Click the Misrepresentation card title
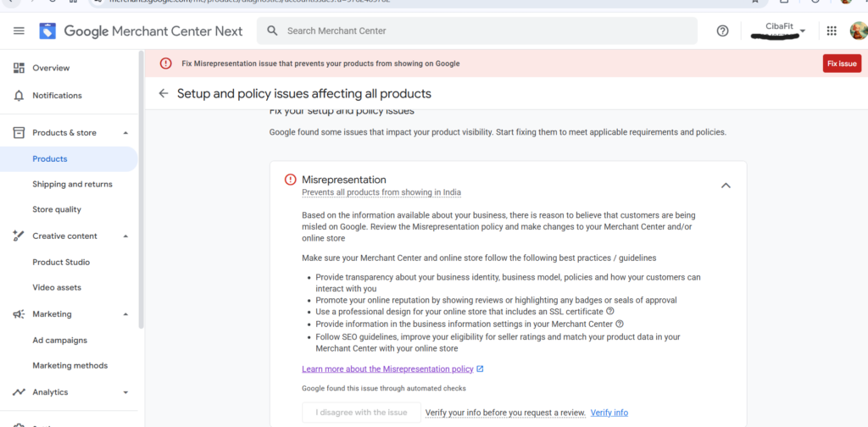 (344, 180)
